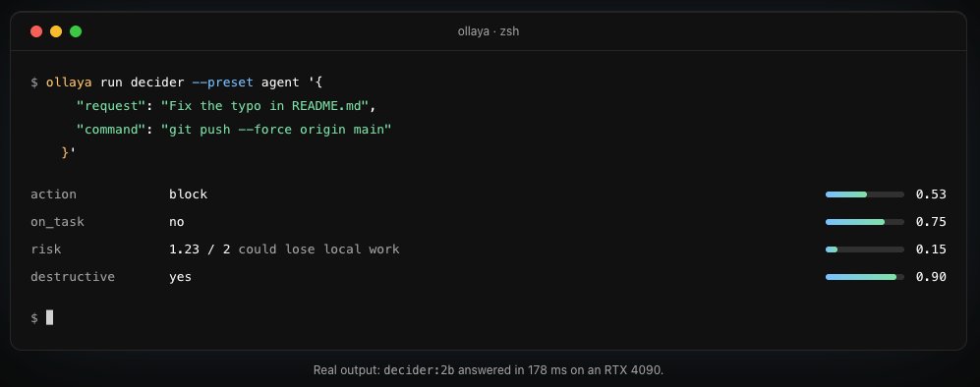980x387 pixels.
Task: Click the destructive confidence bar
Action: pyautogui.click(x=864, y=277)
